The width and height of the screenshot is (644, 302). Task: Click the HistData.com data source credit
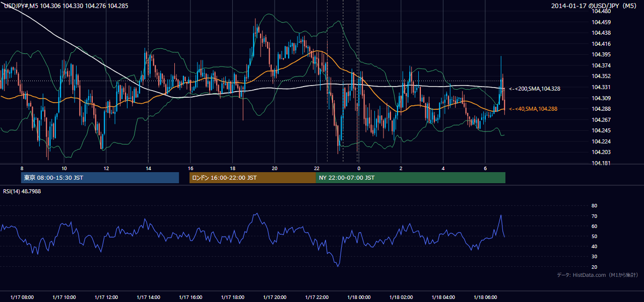[x=597, y=275]
